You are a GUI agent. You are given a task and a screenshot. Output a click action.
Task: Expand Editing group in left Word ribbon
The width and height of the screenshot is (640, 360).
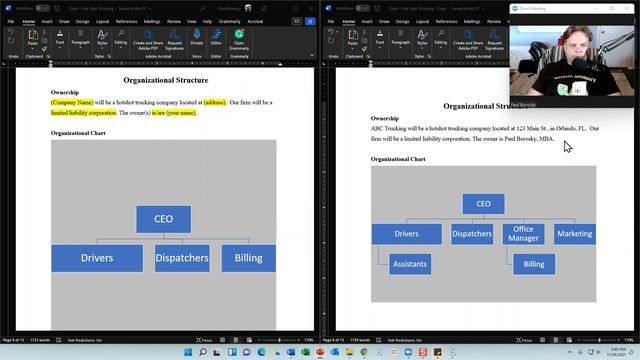click(120, 39)
